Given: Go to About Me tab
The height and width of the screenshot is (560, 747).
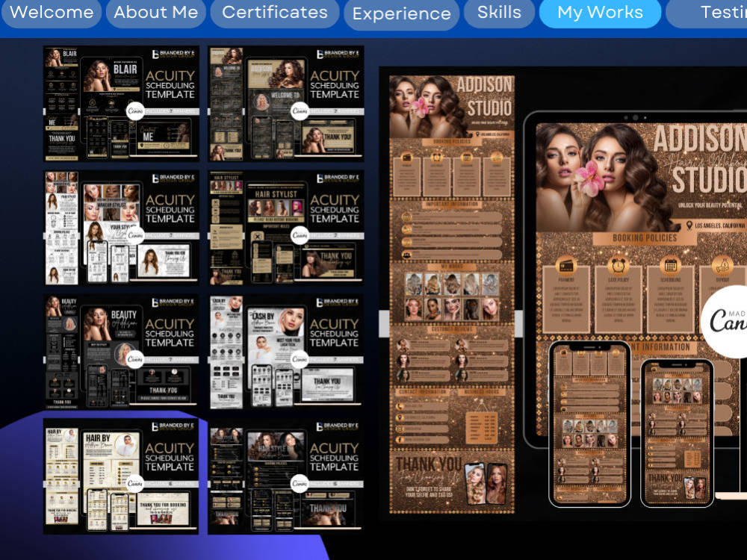Looking at the screenshot, I should pos(156,13).
